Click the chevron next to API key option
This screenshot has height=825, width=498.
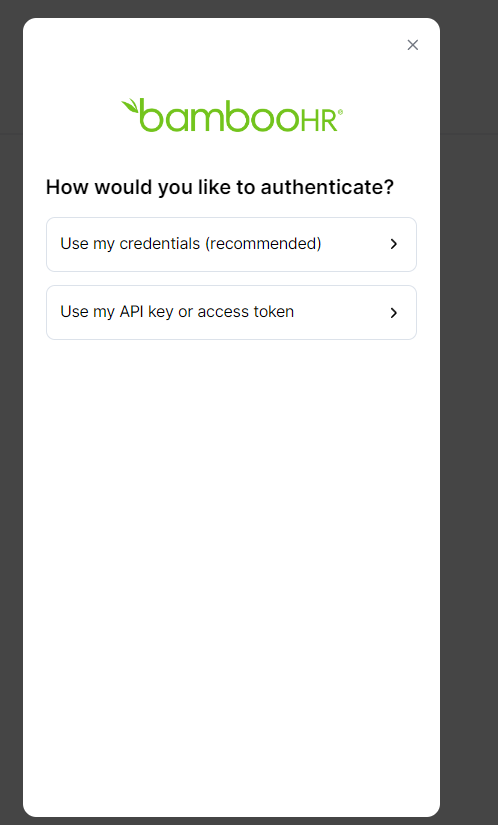393,313
